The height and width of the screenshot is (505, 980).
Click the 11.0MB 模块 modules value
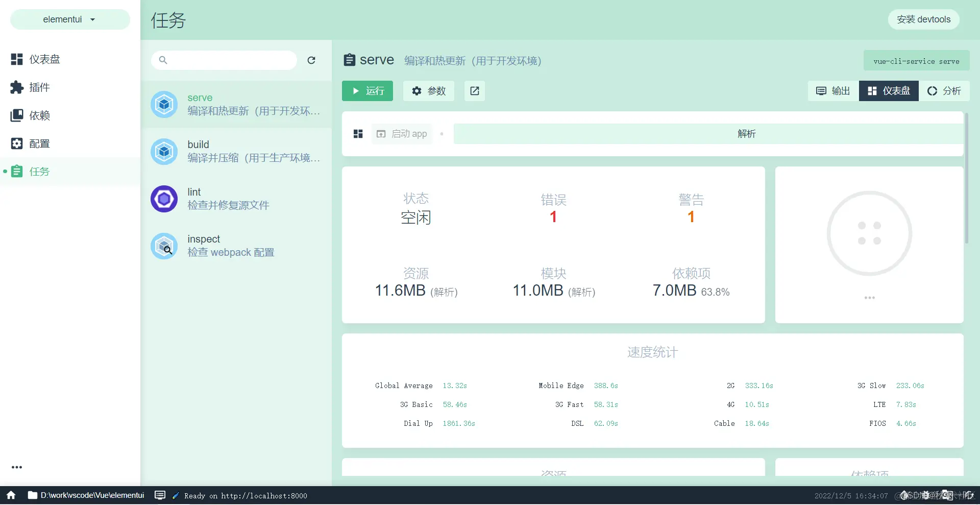538,291
